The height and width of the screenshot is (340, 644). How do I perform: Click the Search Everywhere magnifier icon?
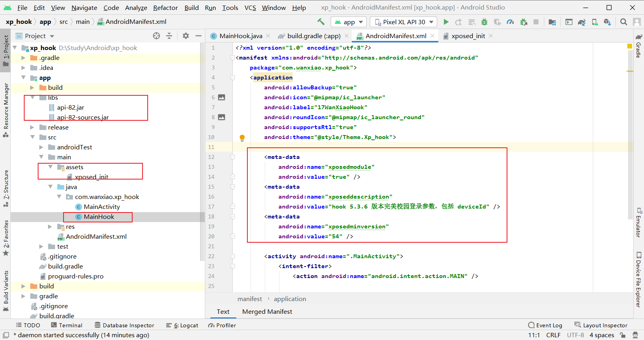click(624, 22)
